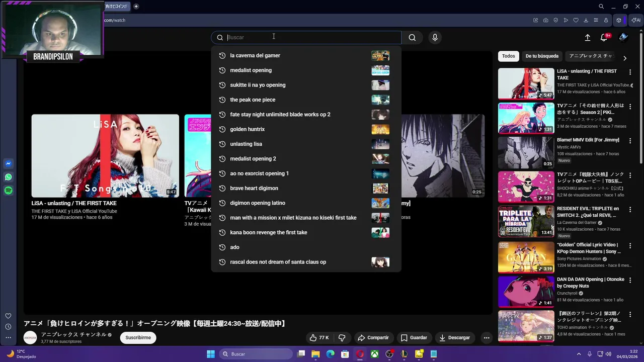Pick suggestion 'the peak one piece'

tap(306, 100)
